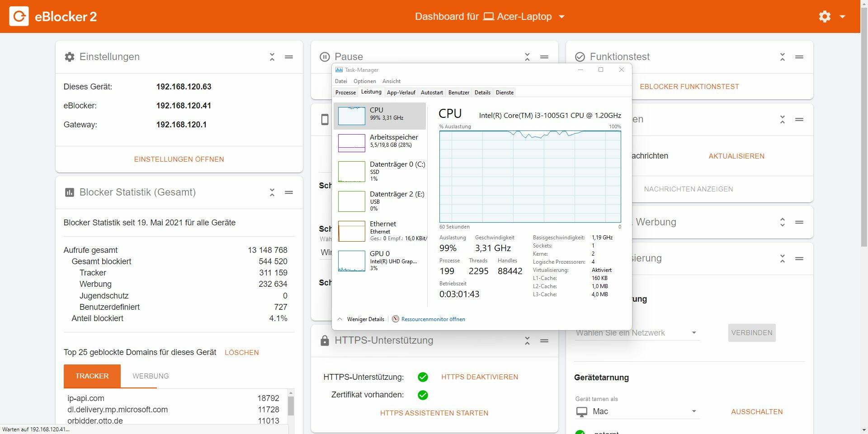Click the Funktionstest checkmark icon
Viewport: 868px width, 434px height.
point(580,57)
